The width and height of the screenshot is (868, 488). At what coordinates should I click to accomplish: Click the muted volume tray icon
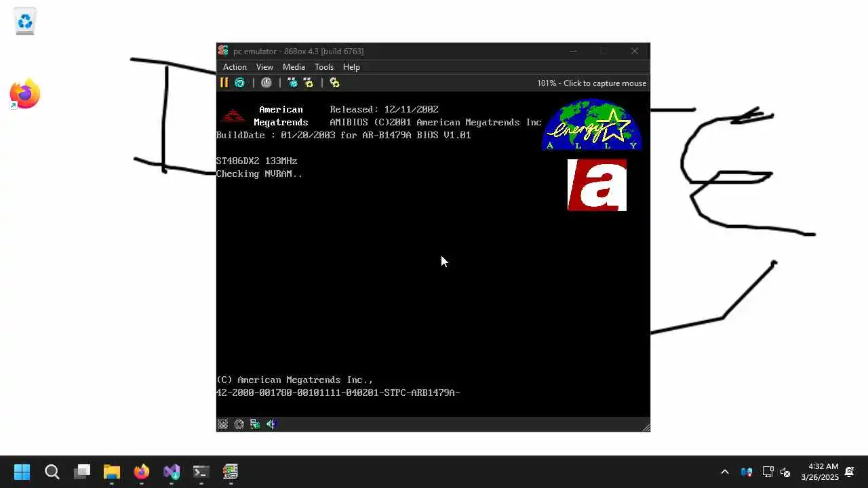pos(786,472)
